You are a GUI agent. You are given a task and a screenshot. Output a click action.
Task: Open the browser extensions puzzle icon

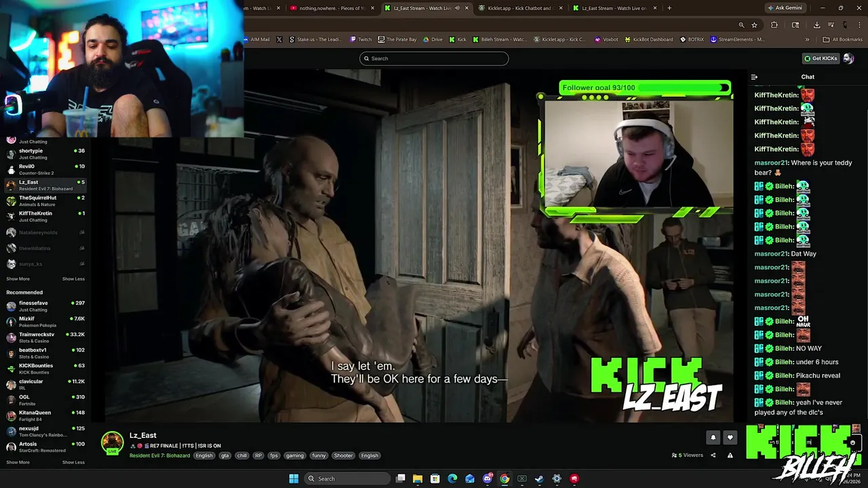point(774,25)
